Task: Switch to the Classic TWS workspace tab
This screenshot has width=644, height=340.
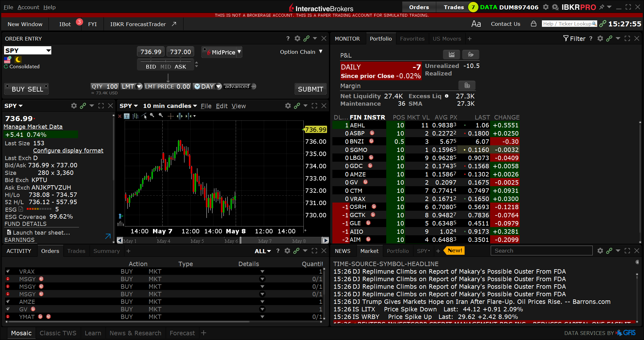Action: coord(58,333)
